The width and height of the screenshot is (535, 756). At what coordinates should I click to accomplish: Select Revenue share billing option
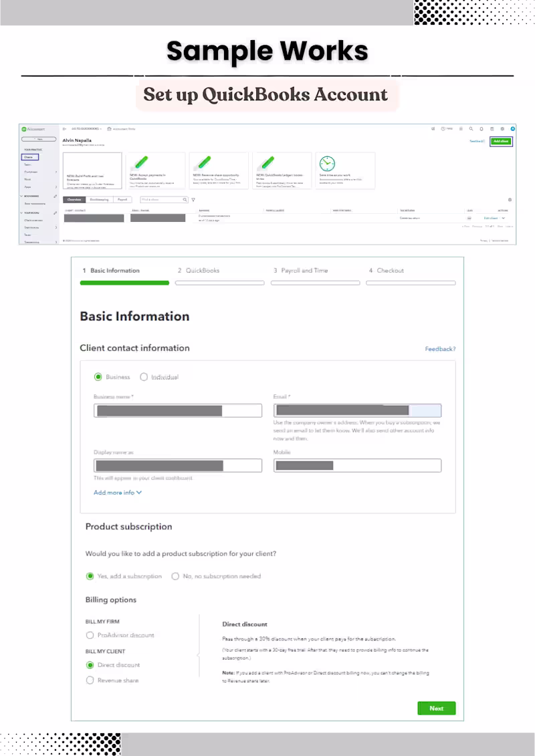pyautogui.click(x=90, y=680)
